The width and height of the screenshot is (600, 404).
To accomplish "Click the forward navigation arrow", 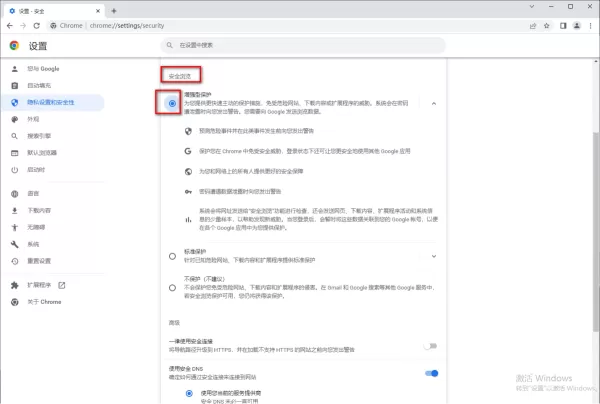I will (x=23, y=26).
